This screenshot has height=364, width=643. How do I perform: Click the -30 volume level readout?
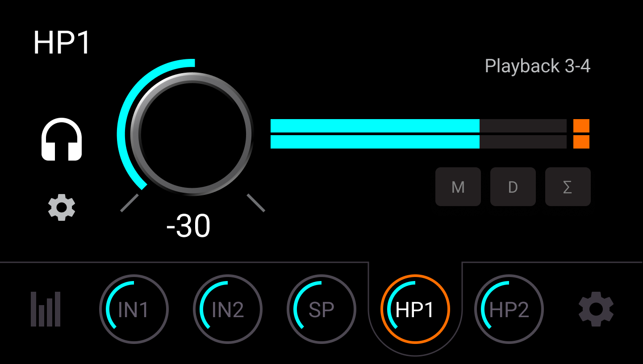click(x=188, y=226)
